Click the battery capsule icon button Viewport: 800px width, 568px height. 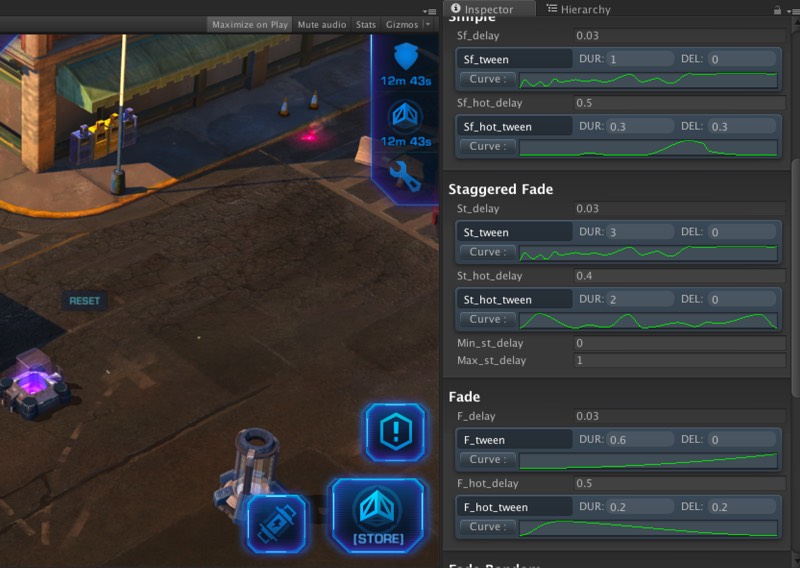(277, 522)
